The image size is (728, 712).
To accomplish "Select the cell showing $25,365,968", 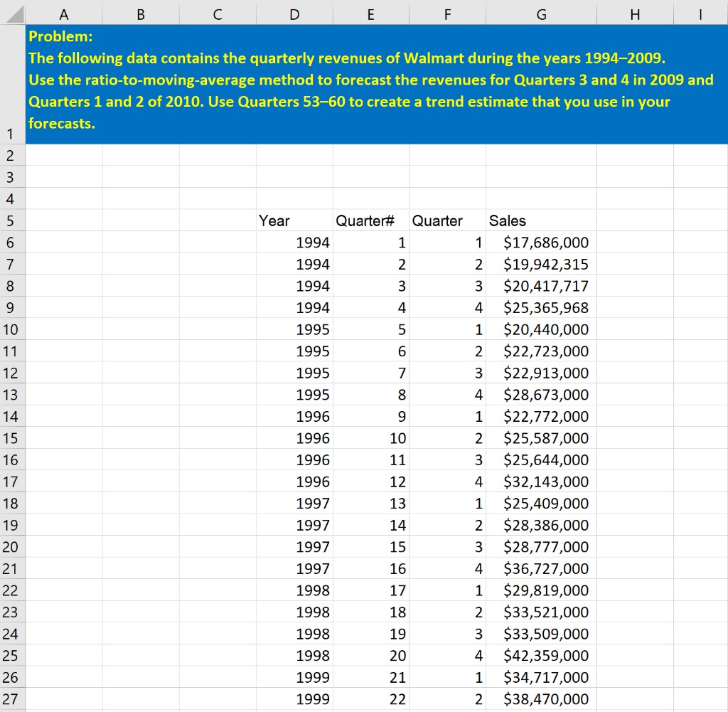I will pos(541,307).
